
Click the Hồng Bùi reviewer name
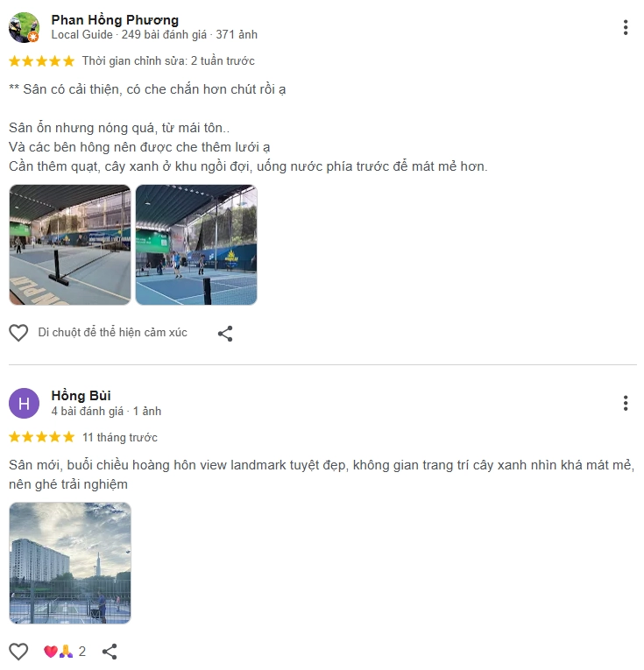(81, 395)
